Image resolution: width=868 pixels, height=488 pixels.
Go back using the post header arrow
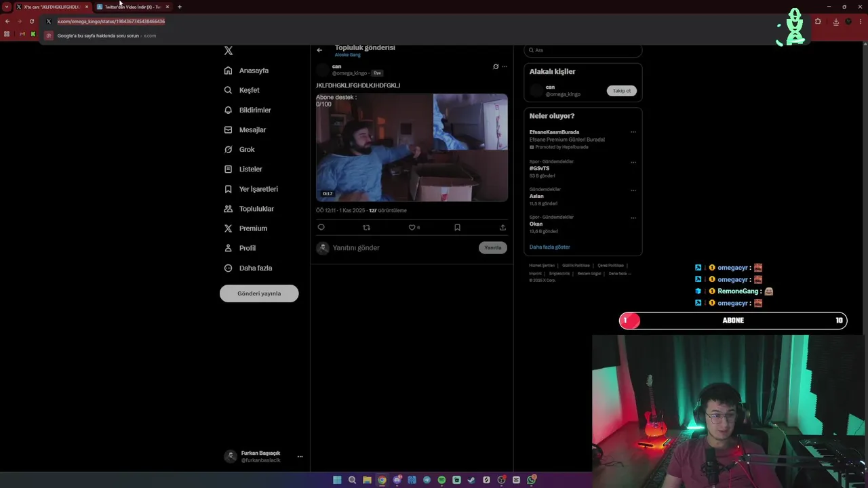point(319,49)
